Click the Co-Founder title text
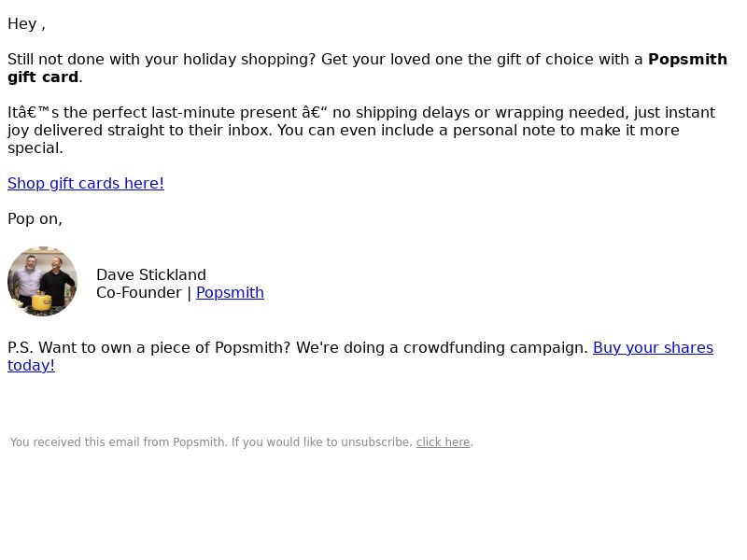The width and height of the screenshot is (747, 560). [138, 292]
